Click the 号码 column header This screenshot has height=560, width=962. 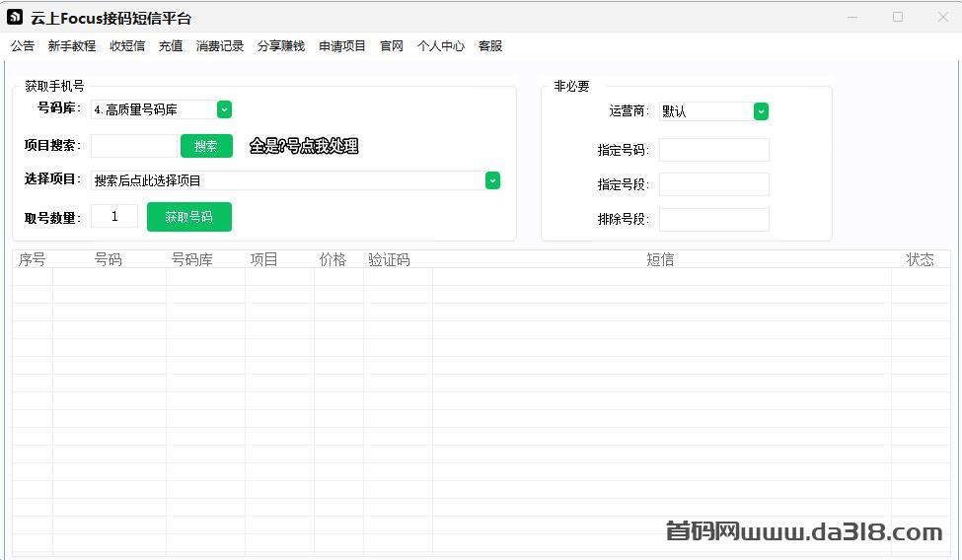click(109, 259)
